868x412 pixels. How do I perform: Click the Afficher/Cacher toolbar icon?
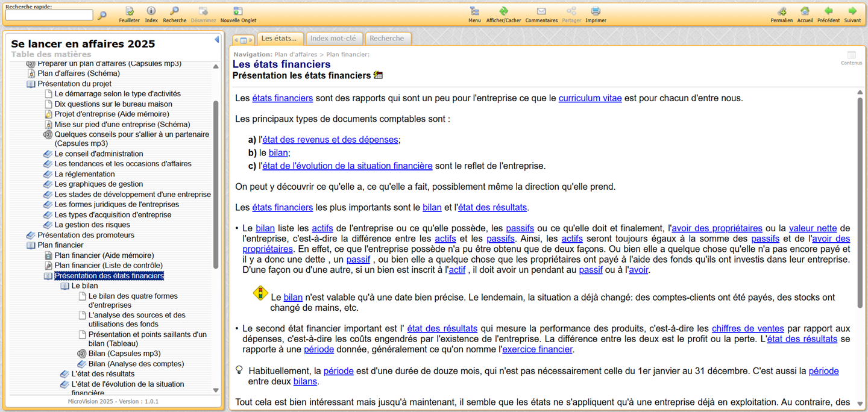503,11
